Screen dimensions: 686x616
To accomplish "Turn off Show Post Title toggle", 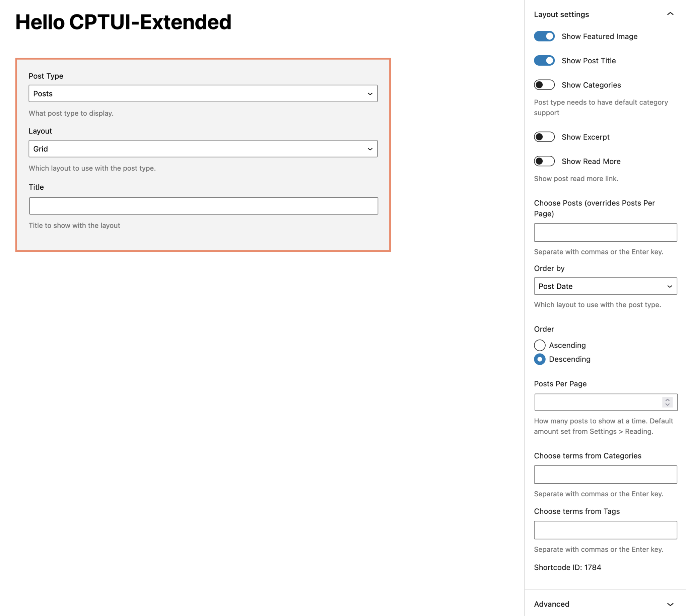I will 544,61.
